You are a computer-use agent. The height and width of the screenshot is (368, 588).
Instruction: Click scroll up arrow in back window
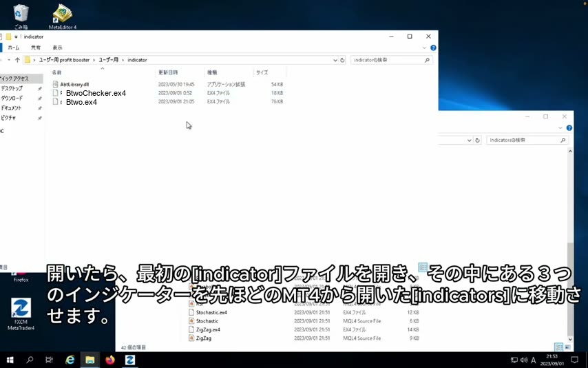[570, 151]
